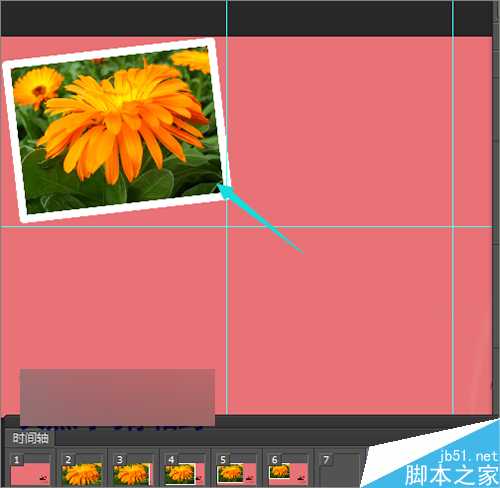Open the jb51.net watermark link
Image resolution: width=500 pixels, height=488 pixels.
pos(469,456)
